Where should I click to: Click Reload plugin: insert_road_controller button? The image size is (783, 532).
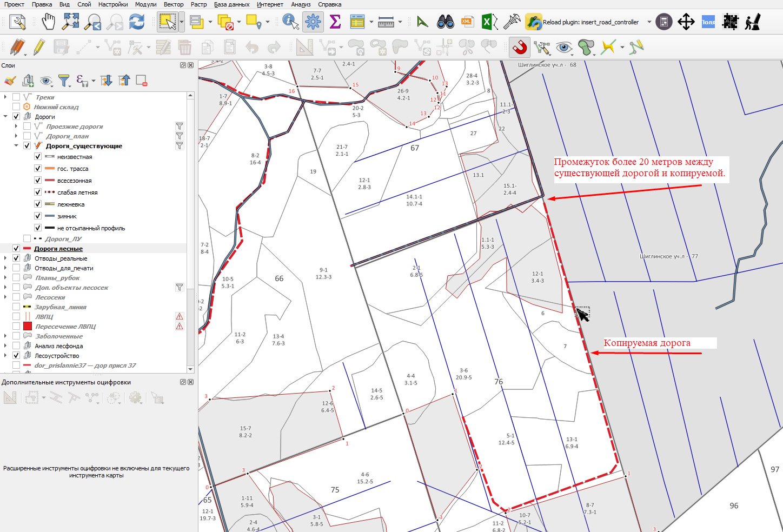click(582, 22)
